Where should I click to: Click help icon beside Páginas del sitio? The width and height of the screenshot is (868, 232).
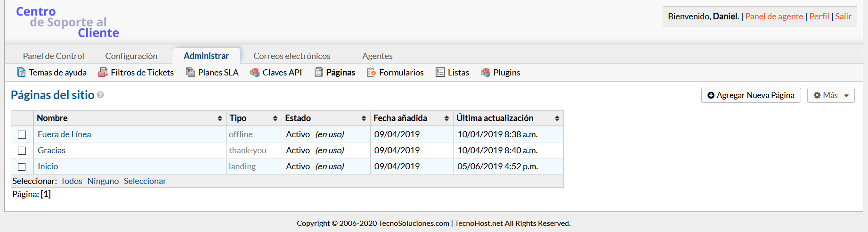pyautogui.click(x=100, y=95)
